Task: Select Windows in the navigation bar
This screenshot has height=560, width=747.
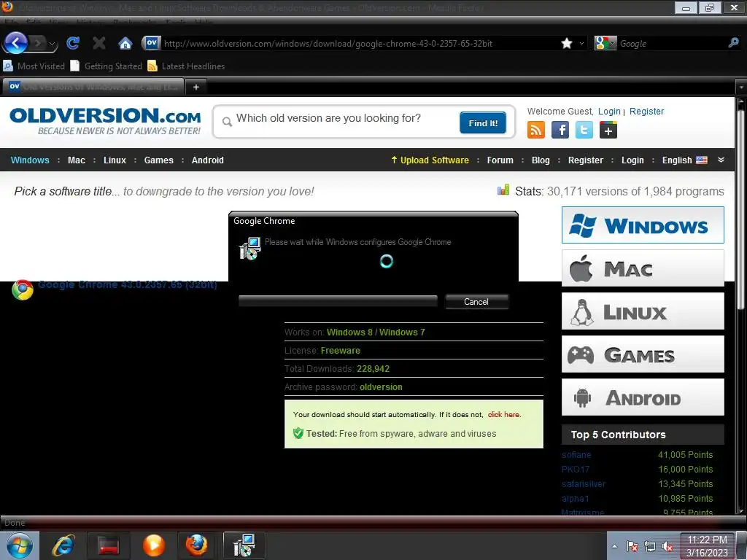Action: coord(30,160)
